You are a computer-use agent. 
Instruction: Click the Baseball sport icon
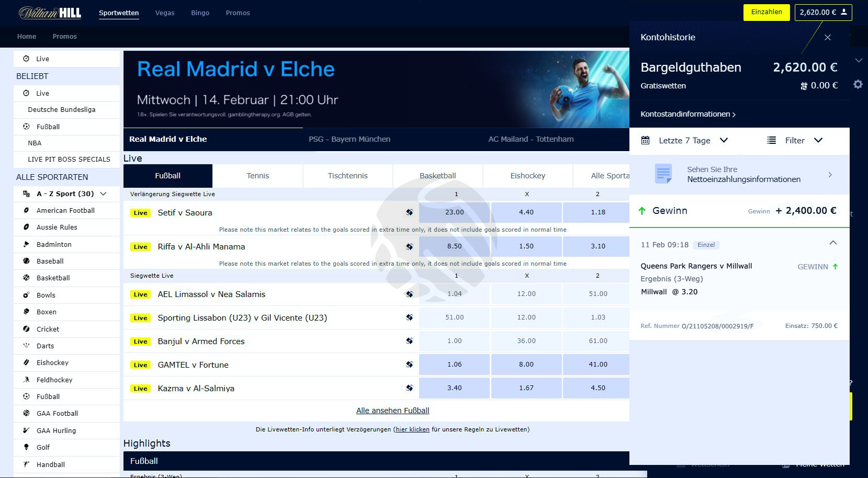click(x=26, y=261)
